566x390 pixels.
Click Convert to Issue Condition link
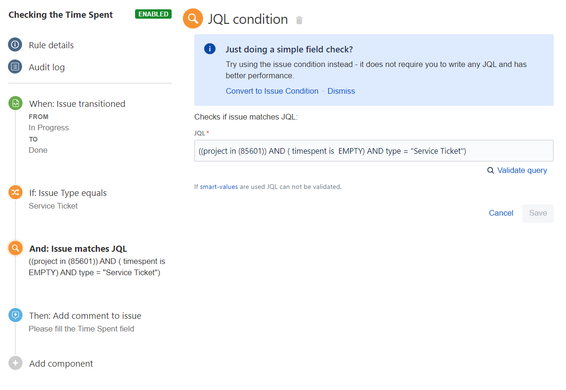[272, 91]
